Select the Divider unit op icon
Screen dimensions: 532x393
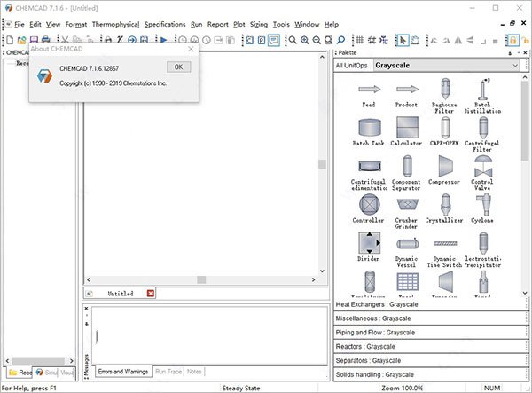(x=369, y=243)
